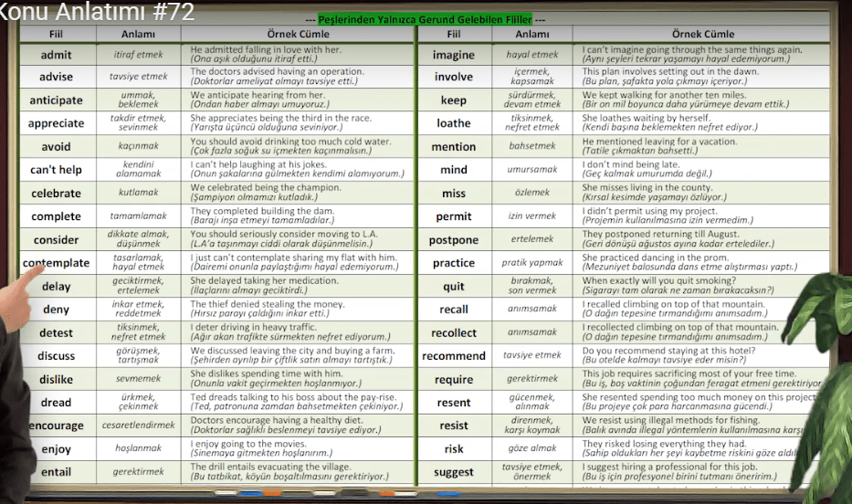Click the green title 'Peşlerinden Yalnızca Gerund Gelebilen Fiiller'

coord(425,19)
